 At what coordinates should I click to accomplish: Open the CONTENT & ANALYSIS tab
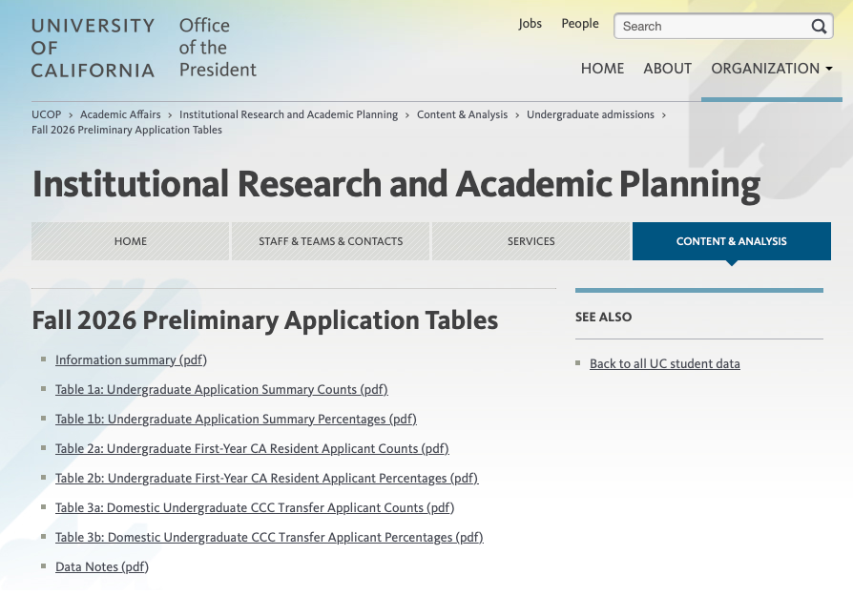[x=731, y=241]
